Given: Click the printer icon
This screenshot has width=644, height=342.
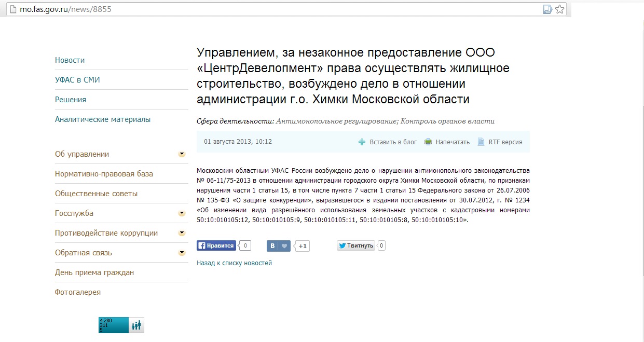Looking at the screenshot, I should pyautogui.click(x=428, y=142).
